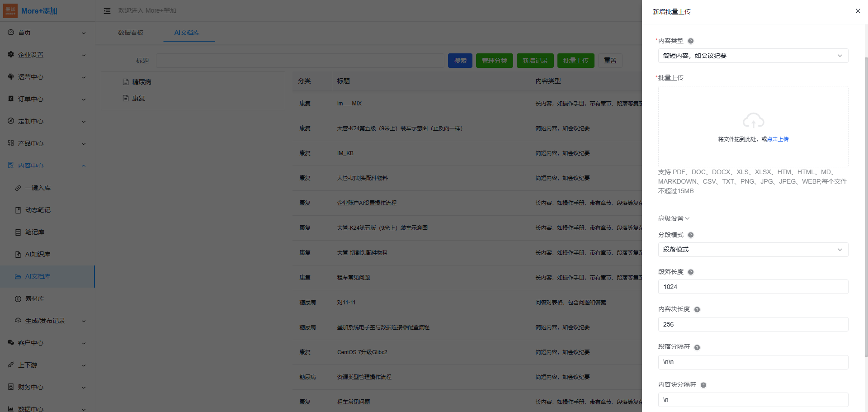Click the drawer's vertical scrollbar

pos(866,204)
